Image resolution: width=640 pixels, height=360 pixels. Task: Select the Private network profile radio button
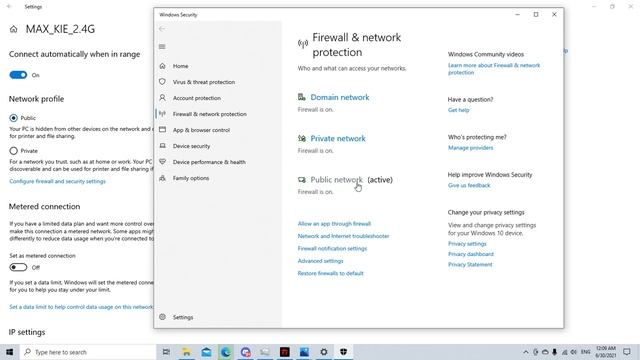pos(13,151)
